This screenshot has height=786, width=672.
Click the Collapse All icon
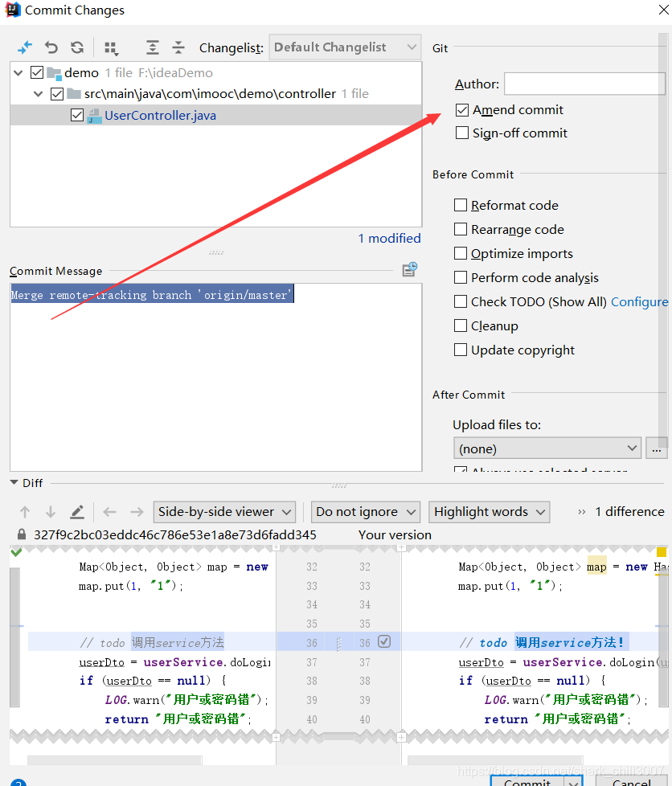click(x=178, y=47)
